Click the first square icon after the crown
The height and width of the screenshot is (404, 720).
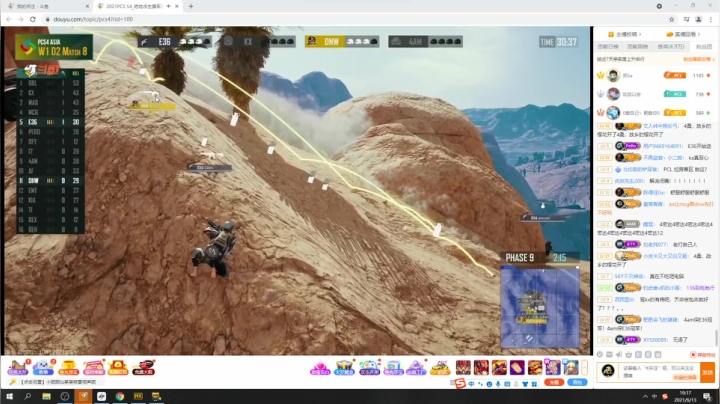pyautogui.click(x=638, y=354)
